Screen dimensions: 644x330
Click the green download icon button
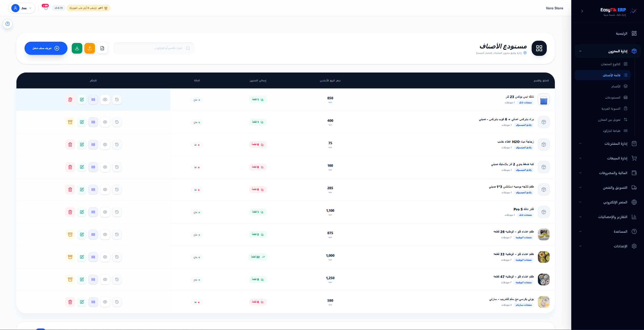click(77, 48)
